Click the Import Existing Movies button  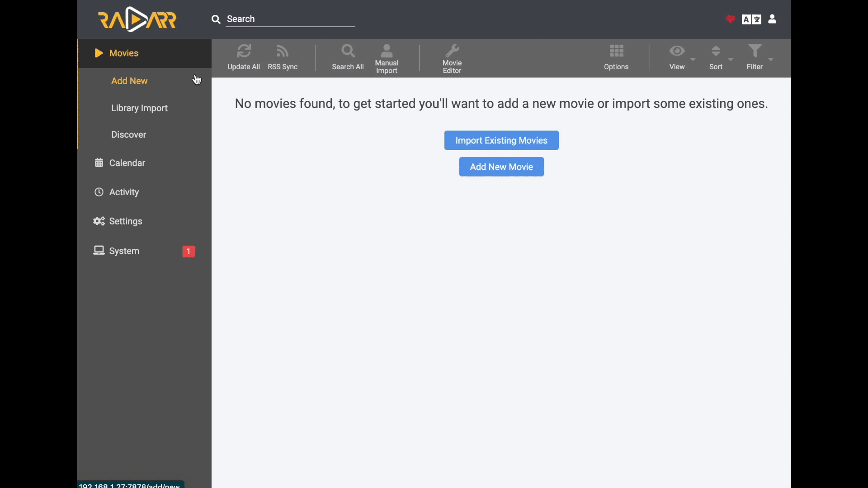[x=501, y=141]
